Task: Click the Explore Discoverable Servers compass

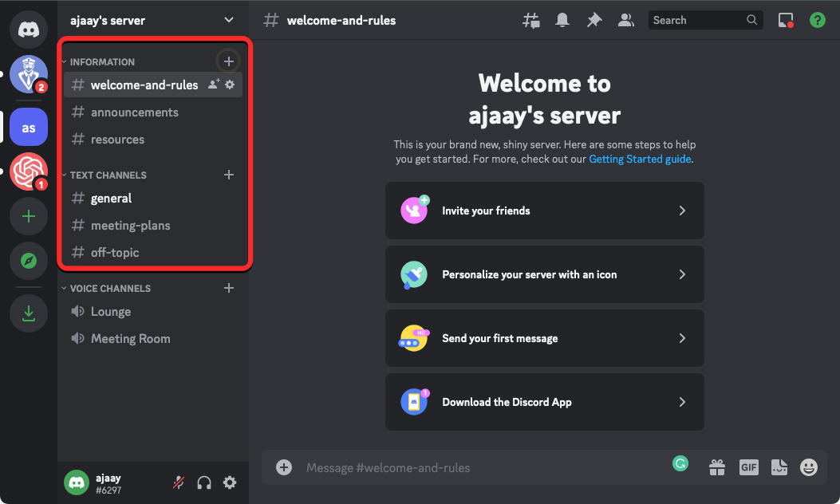Action: pyautogui.click(x=29, y=261)
